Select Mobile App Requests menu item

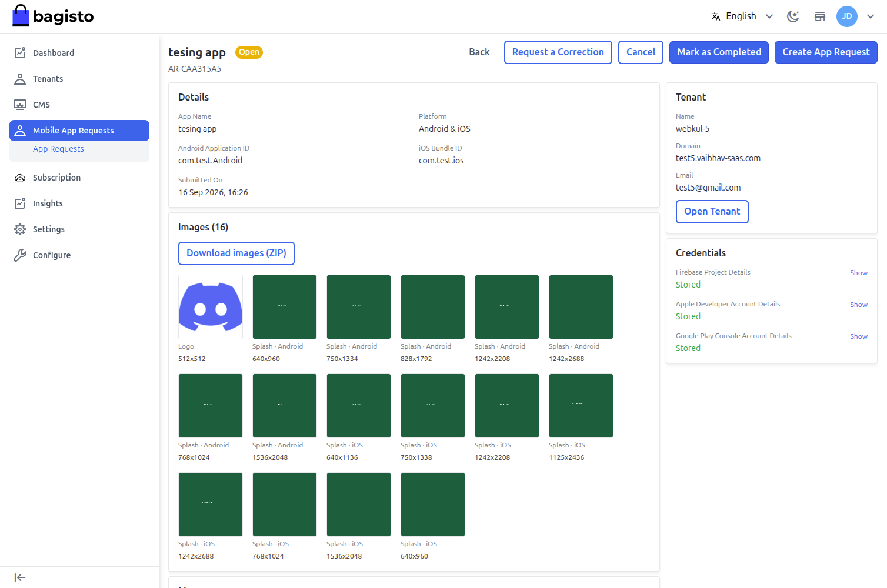click(79, 131)
